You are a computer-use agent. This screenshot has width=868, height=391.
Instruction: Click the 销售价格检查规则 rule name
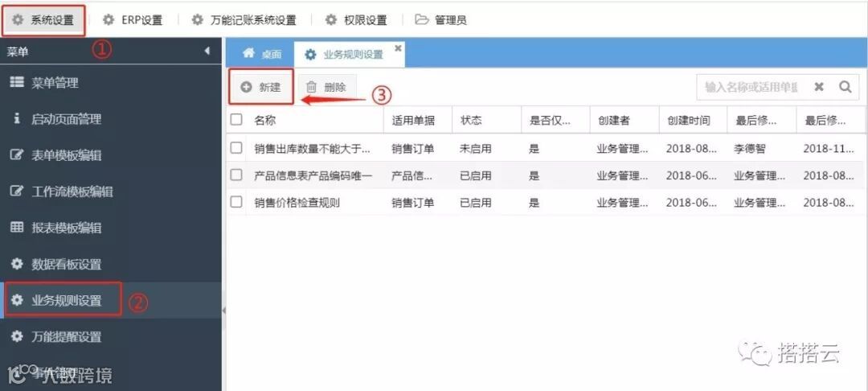coord(297,203)
